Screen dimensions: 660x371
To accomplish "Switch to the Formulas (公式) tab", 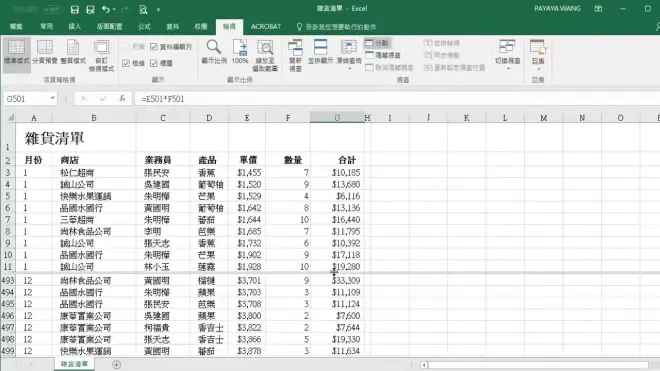I will click(x=144, y=27).
